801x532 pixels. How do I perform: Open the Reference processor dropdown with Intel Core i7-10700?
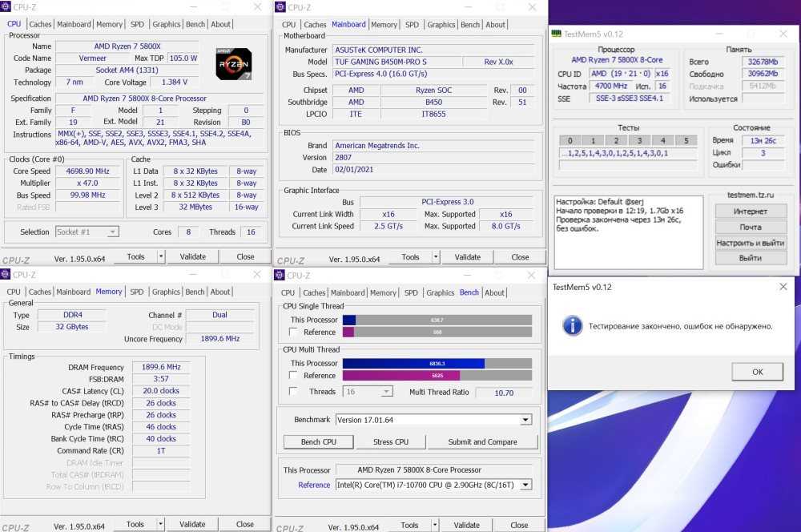click(x=525, y=485)
